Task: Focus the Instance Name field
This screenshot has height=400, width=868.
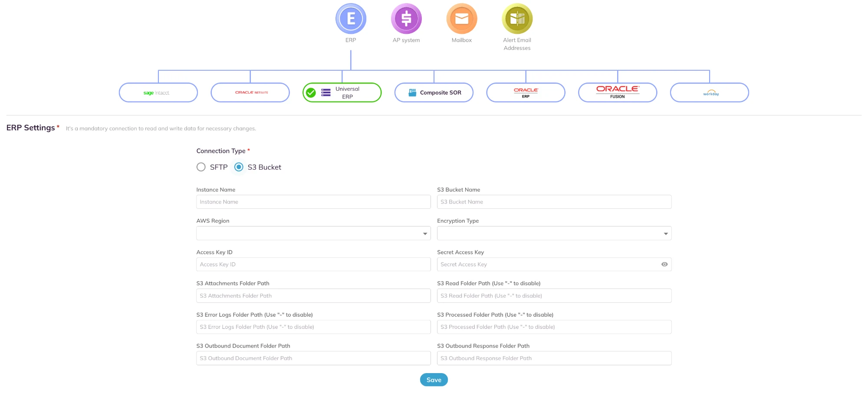Action: pyautogui.click(x=313, y=202)
